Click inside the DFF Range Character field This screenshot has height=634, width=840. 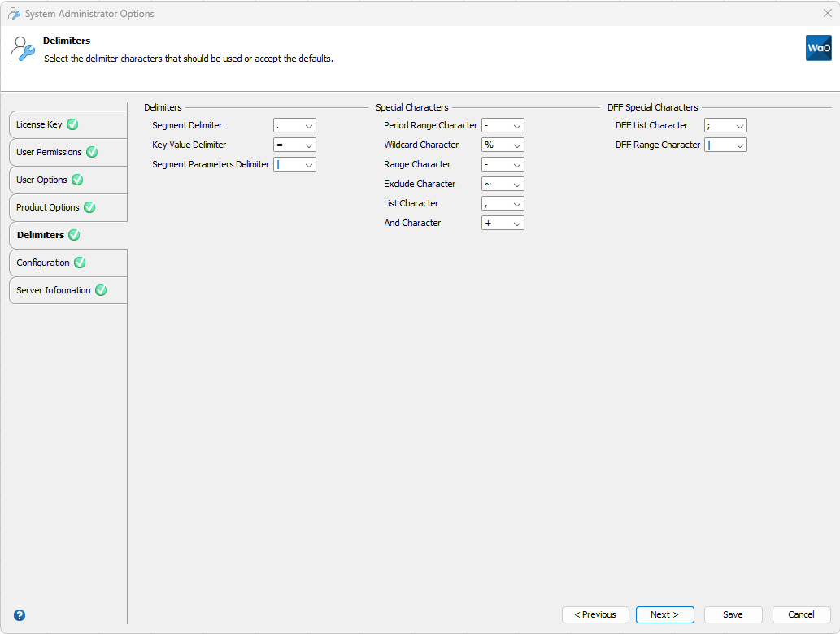pyautogui.click(x=720, y=145)
